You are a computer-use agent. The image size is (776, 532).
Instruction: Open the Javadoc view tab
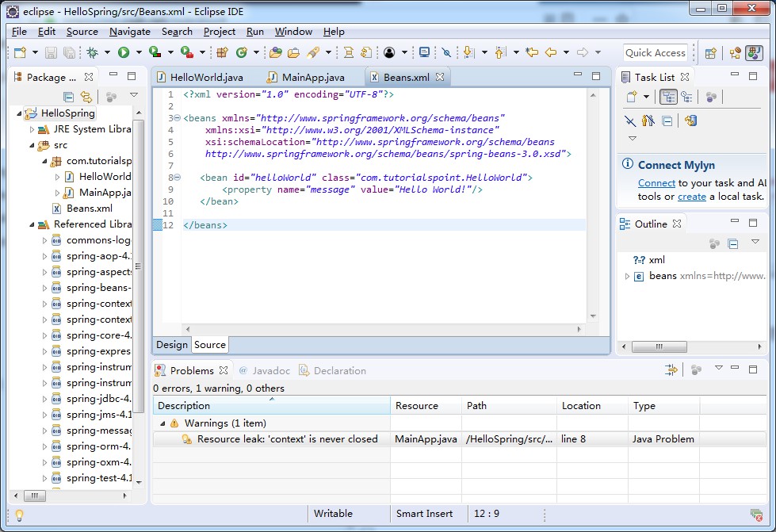265,371
